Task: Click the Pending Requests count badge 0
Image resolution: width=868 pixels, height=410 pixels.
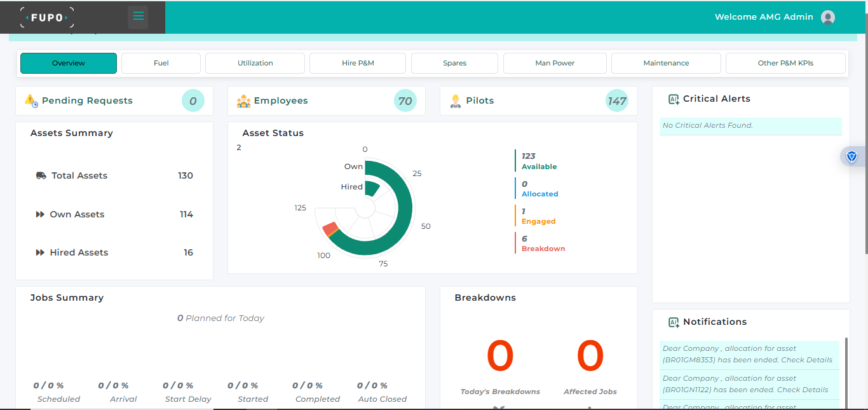Action: coord(193,100)
